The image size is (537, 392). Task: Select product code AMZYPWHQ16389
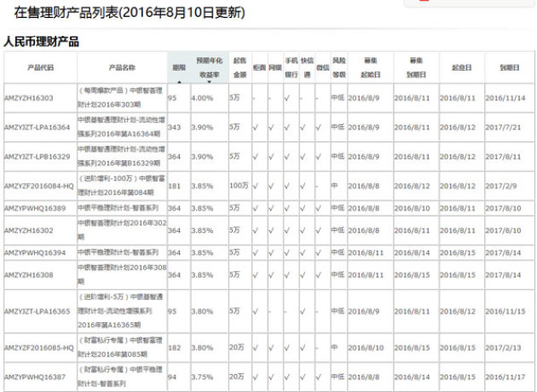(x=35, y=208)
